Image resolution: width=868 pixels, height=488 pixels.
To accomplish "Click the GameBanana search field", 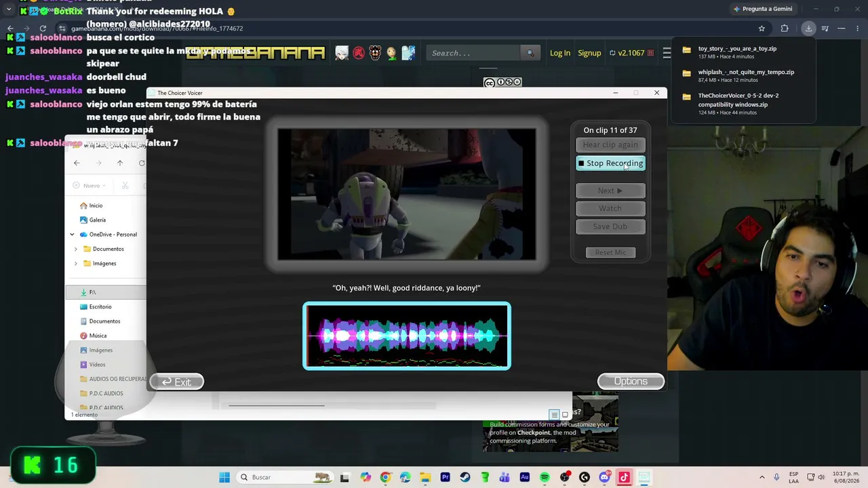I will click(x=474, y=53).
